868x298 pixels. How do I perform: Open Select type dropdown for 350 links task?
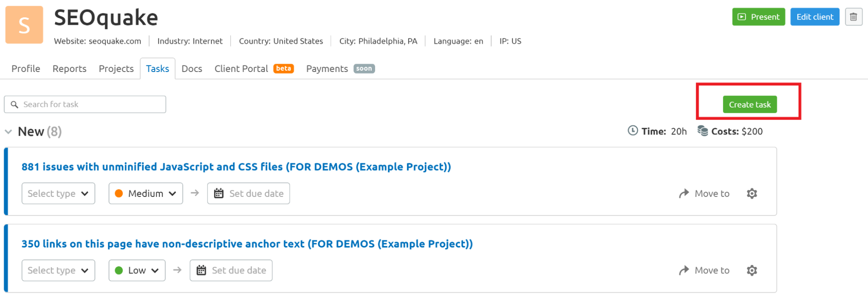[x=58, y=271]
